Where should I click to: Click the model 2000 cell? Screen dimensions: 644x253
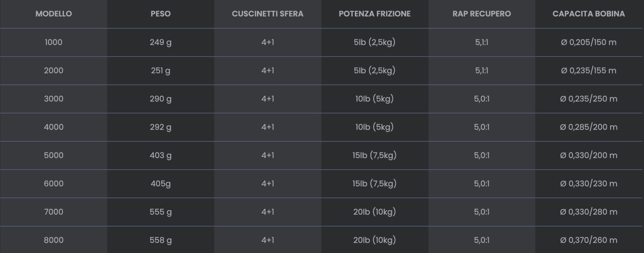[x=54, y=70]
